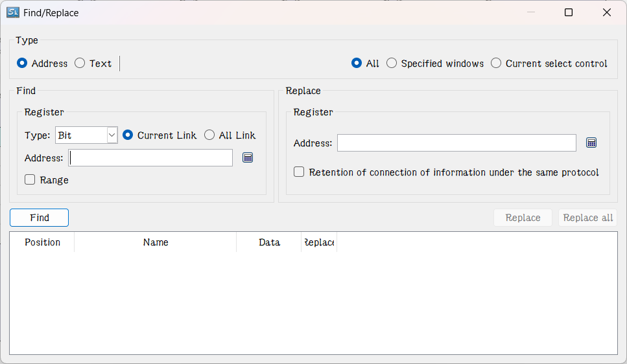The width and height of the screenshot is (627, 364).
Task: Click the Find/Replace app icon in title bar
Action: 13,12
